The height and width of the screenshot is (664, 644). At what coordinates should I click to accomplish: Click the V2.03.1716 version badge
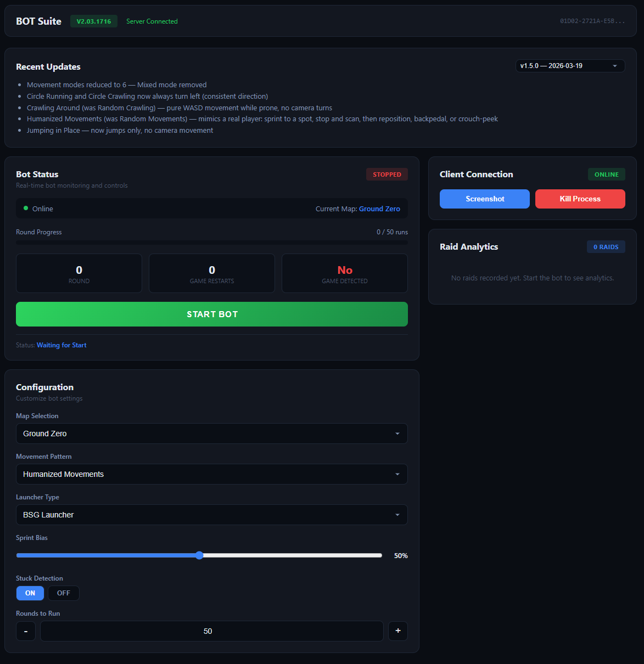click(x=94, y=21)
